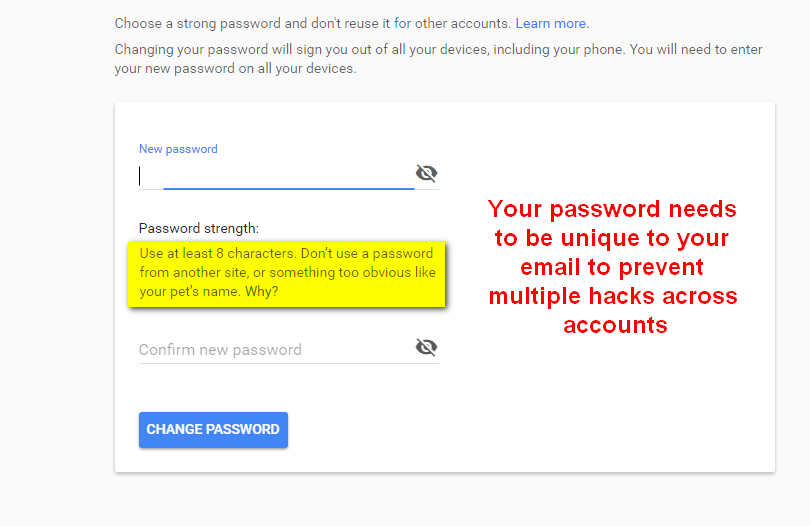Click red text 'to be unique to your'
The width and height of the screenshot is (810, 526).
[x=612, y=238]
